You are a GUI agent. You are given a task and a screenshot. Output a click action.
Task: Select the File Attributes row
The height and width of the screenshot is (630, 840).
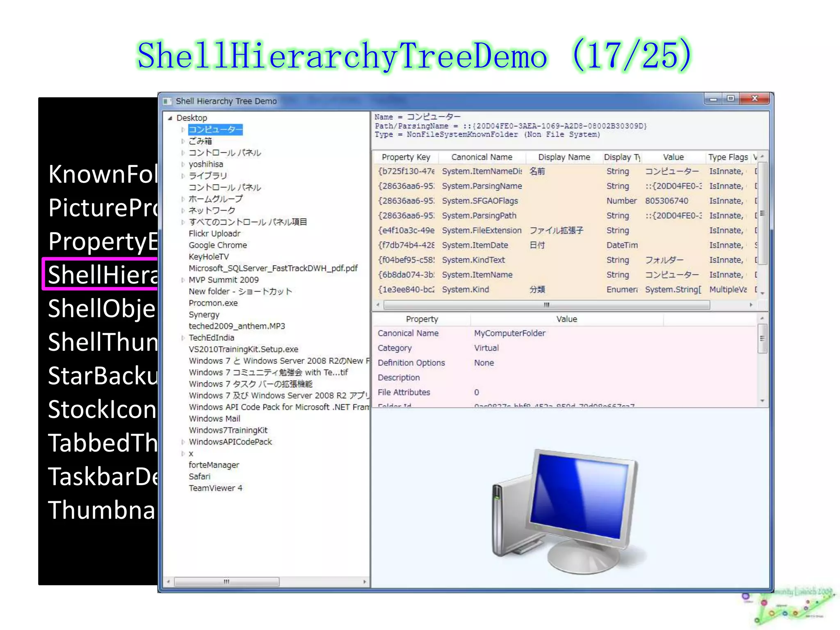565,393
